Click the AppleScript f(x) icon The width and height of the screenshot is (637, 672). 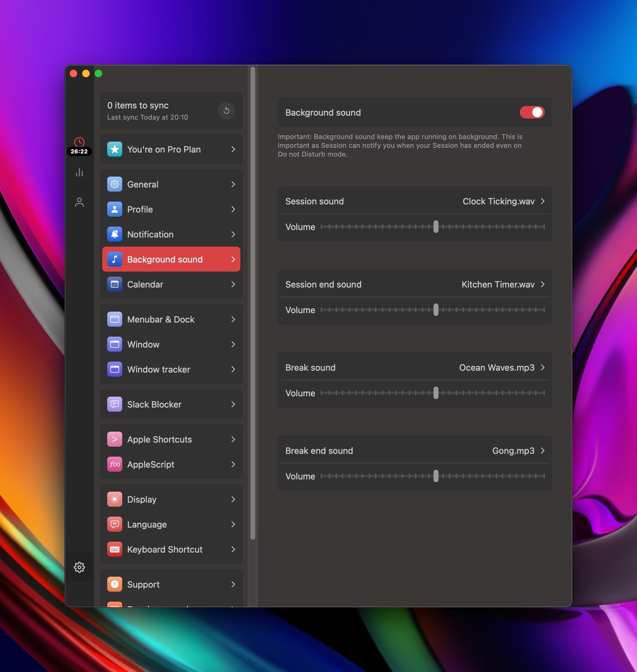tap(115, 464)
